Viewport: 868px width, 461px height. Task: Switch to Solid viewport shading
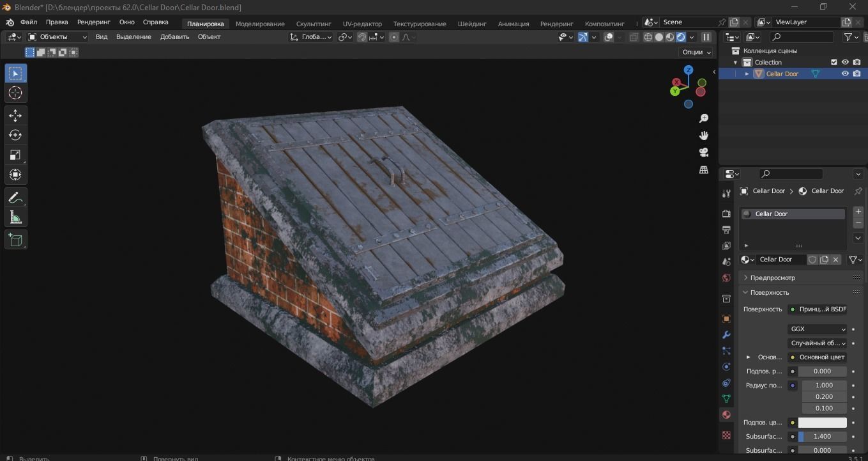pyautogui.click(x=659, y=37)
